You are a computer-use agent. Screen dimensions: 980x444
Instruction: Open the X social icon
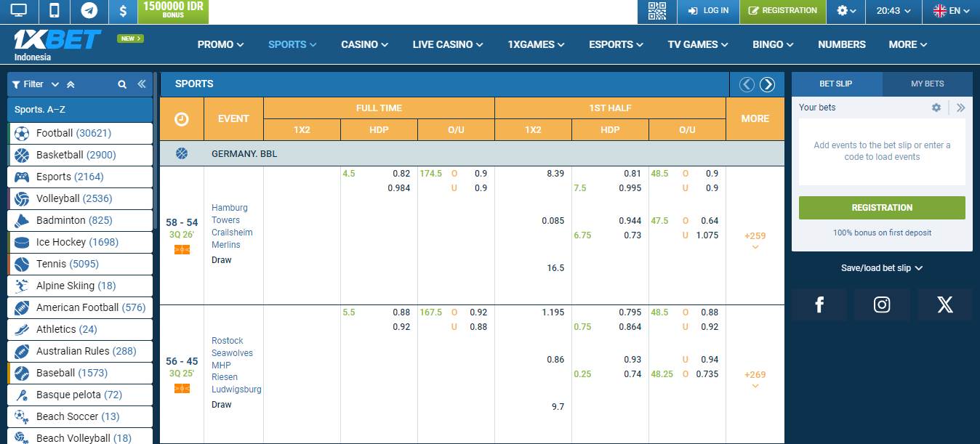[x=945, y=304]
